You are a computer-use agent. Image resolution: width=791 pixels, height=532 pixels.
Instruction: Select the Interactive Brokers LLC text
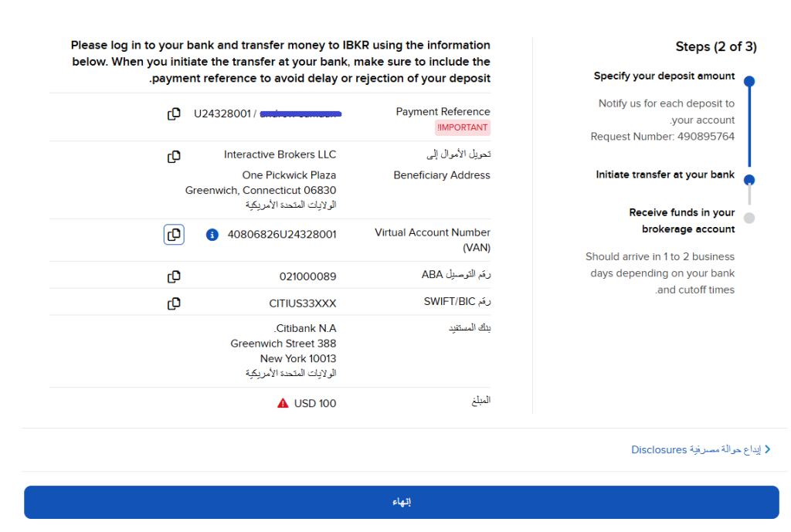(280, 154)
